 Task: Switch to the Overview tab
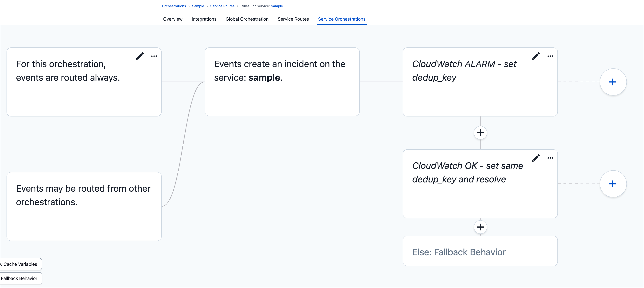tap(173, 19)
